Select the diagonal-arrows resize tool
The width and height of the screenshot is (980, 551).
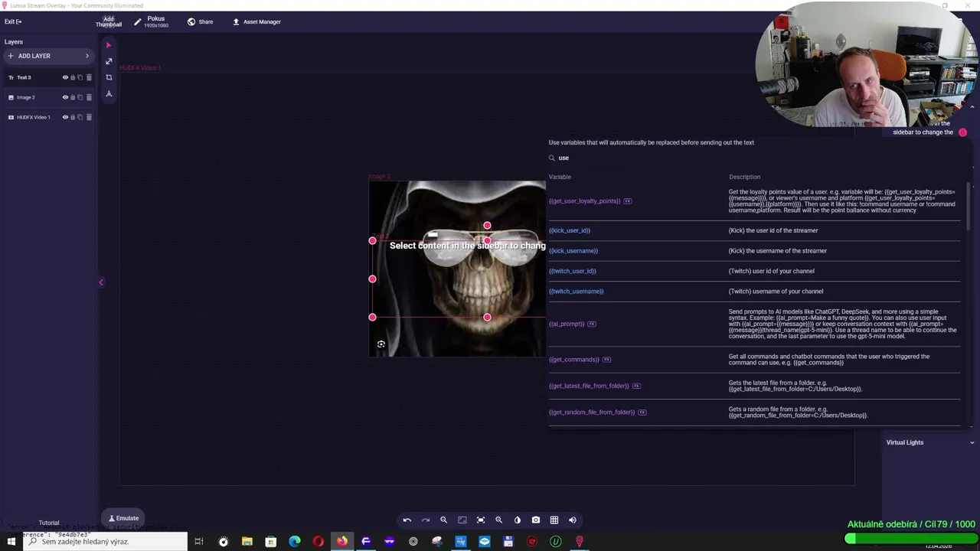109,61
